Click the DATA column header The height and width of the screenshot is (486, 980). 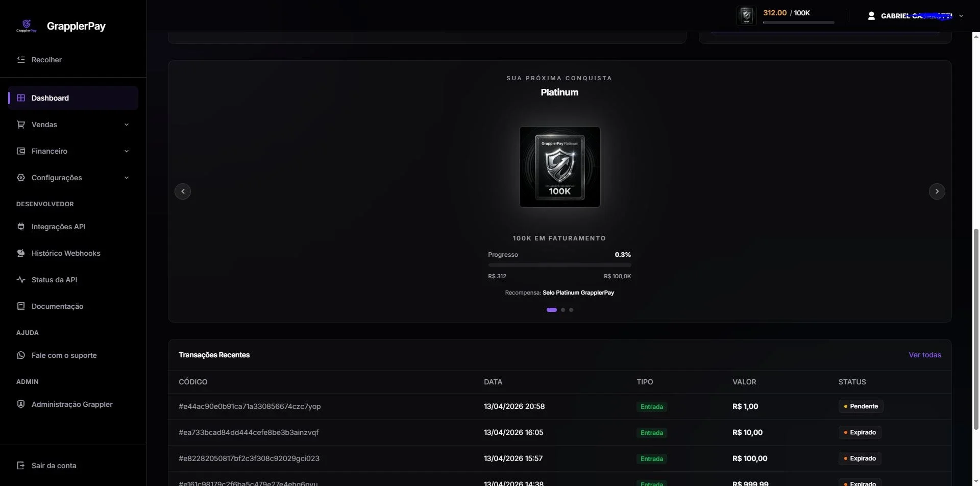[x=493, y=382]
